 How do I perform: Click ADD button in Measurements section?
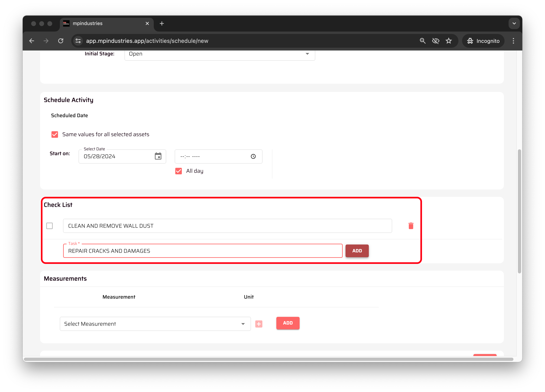click(288, 323)
